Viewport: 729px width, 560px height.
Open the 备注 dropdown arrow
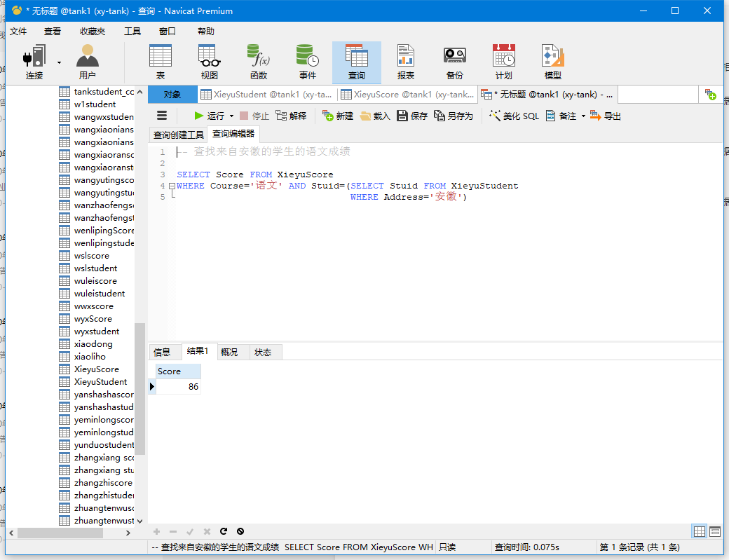583,116
